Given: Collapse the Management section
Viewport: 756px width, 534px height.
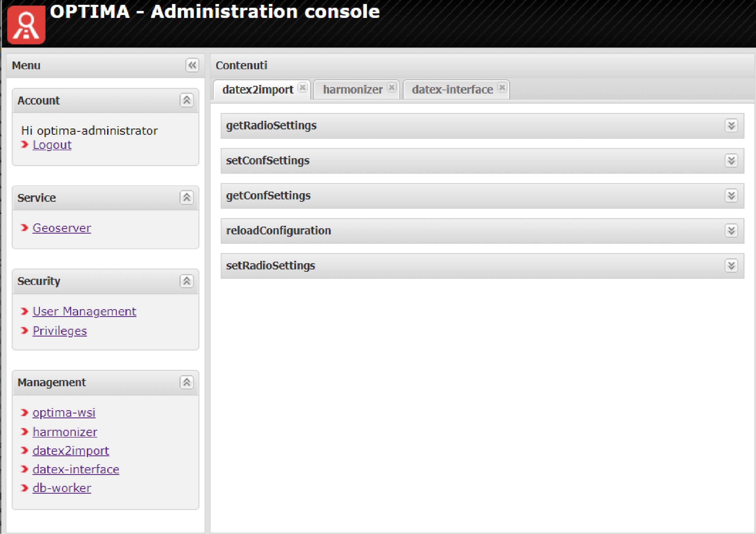Looking at the screenshot, I should click(186, 382).
